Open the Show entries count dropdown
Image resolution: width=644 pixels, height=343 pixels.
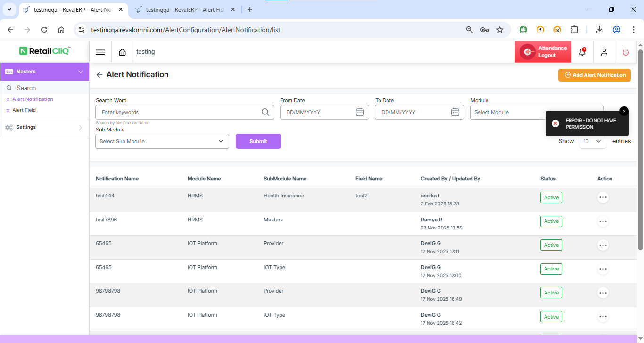pyautogui.click(x=593, y=141)
